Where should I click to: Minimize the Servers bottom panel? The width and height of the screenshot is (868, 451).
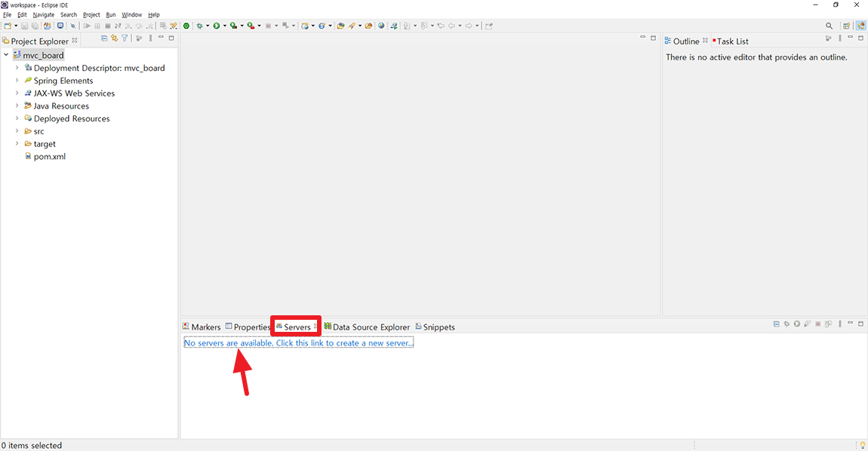click(x=851, y=323)
